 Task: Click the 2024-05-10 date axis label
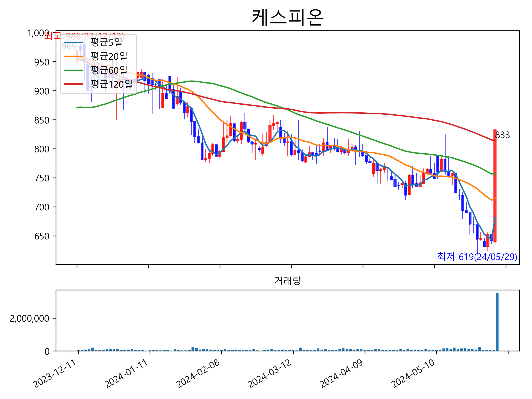413,374
